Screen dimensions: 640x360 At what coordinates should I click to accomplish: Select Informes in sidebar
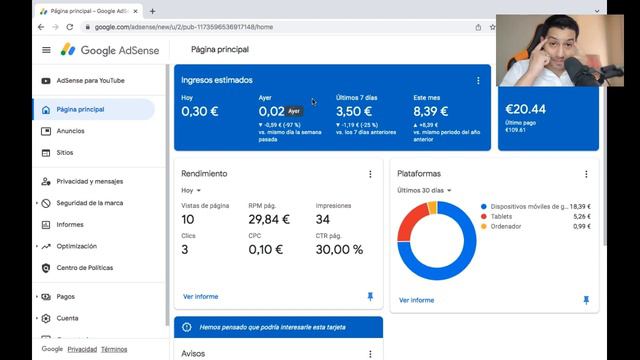click(70, 225)
